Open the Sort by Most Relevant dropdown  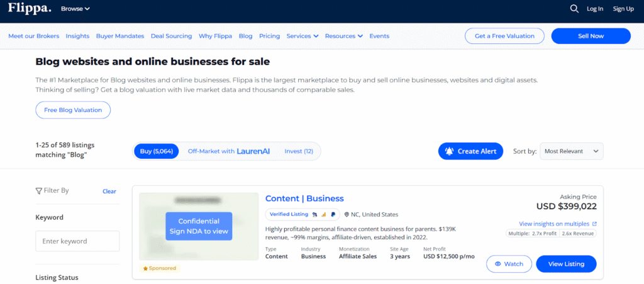(571, 151)
